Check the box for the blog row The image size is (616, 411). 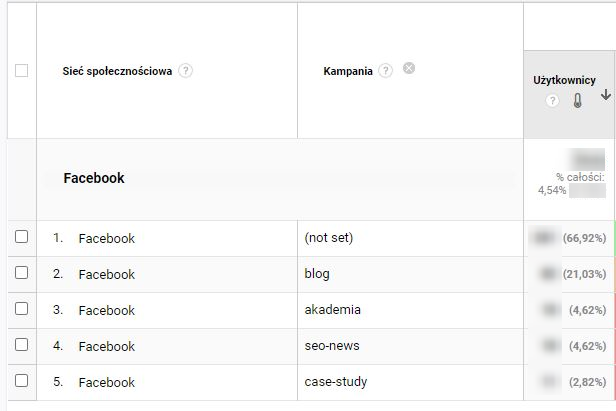21,272
